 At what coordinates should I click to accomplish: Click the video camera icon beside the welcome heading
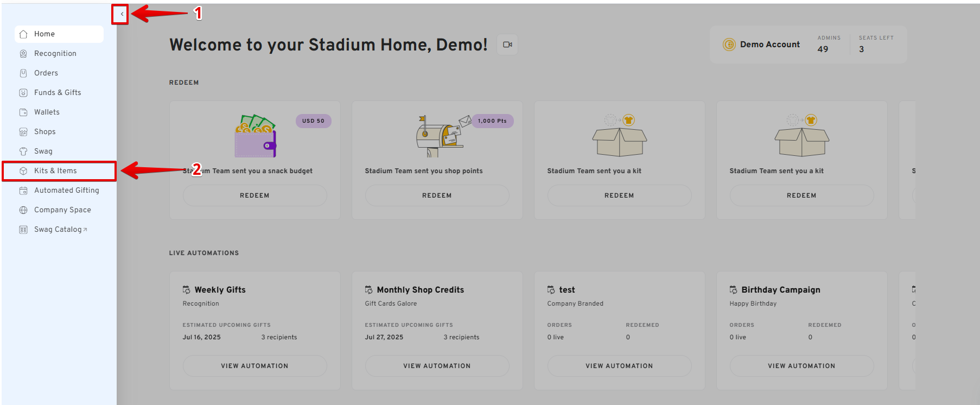(x=507, y=45)
